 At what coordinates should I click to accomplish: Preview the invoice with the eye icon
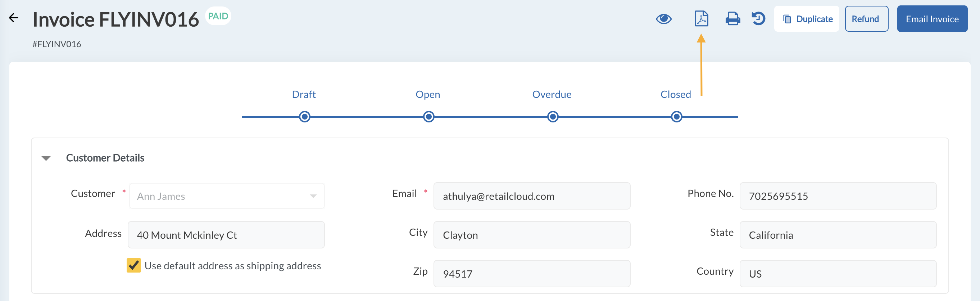click(663, 19)
